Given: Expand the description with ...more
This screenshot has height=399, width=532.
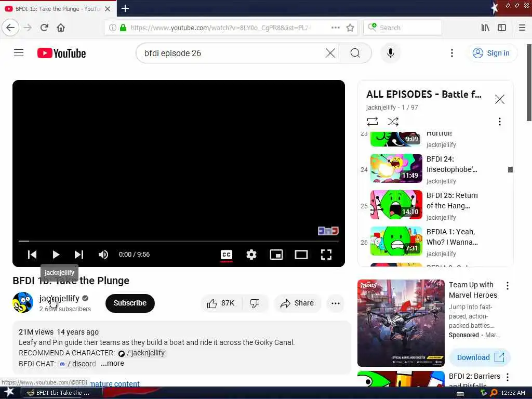Looking at the screenshot, I should coord(112,363).
